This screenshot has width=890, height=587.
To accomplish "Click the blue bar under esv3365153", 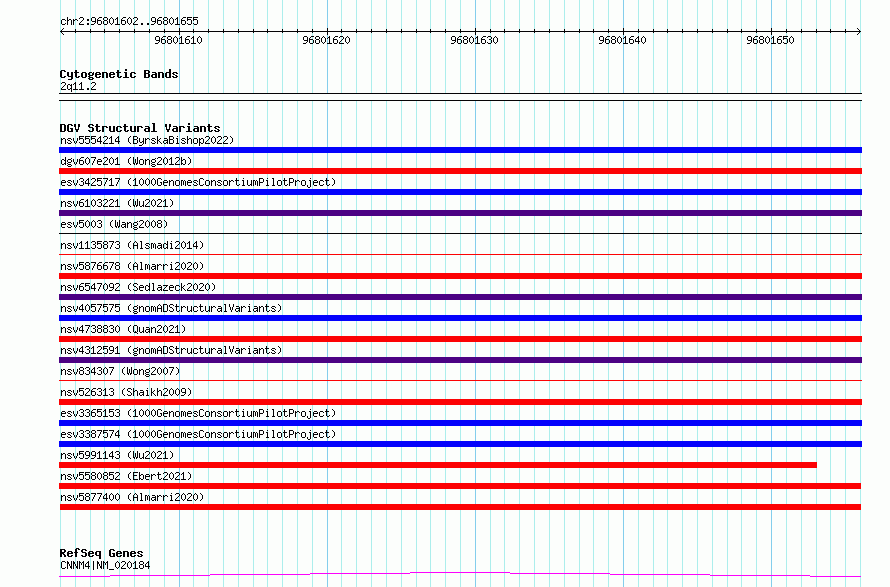I will (x=460, y=423).
